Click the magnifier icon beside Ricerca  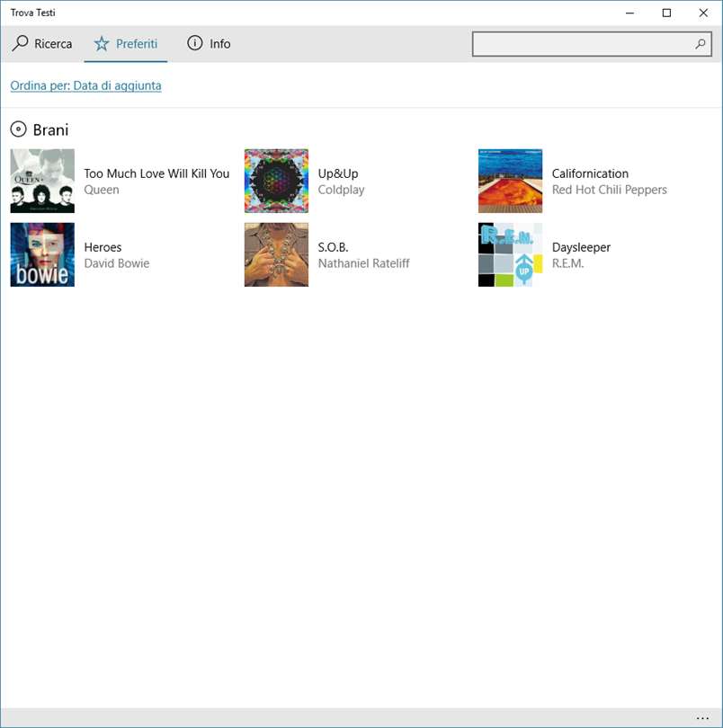click(x=20, y=43)
